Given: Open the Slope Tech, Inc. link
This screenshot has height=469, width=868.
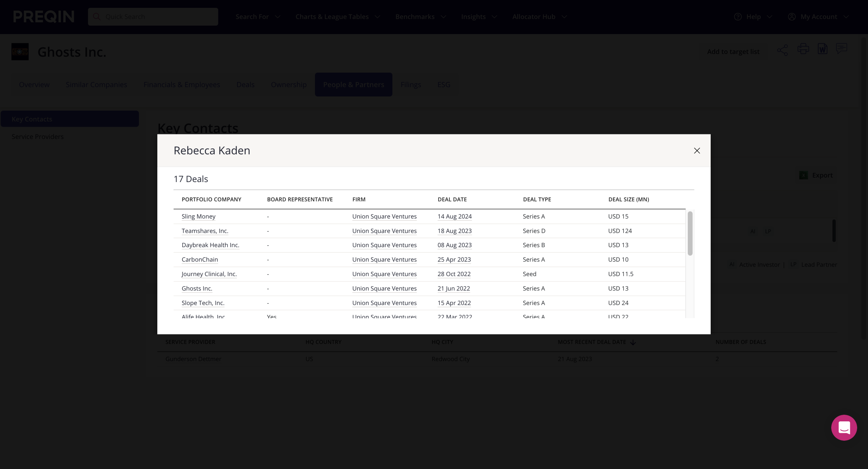Looking at the screenshot, I should [203, 303].
